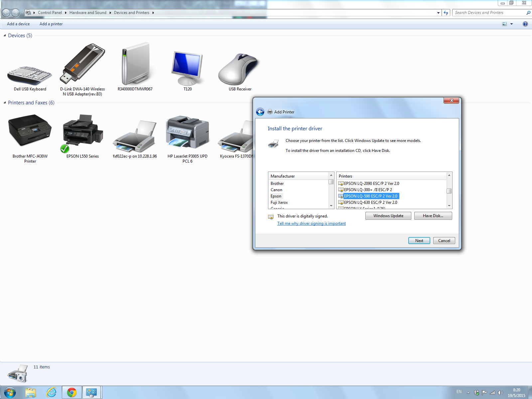Click the Next button

(419, 241)
